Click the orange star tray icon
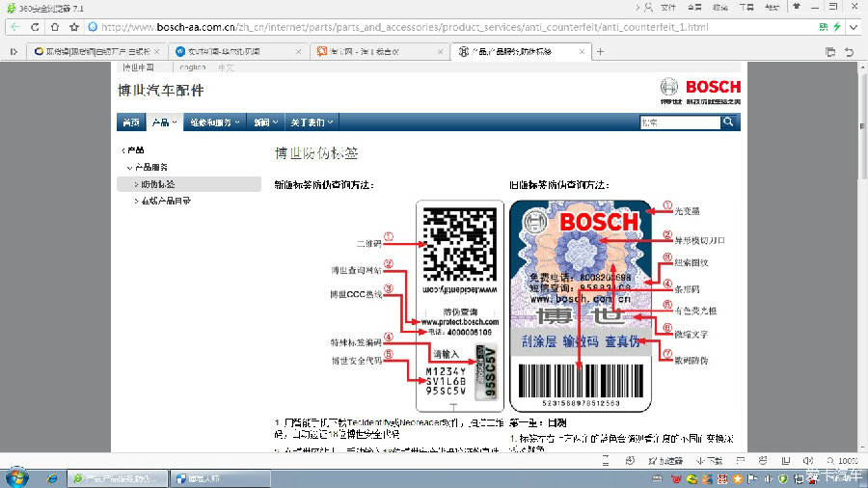 pos(737,479)
